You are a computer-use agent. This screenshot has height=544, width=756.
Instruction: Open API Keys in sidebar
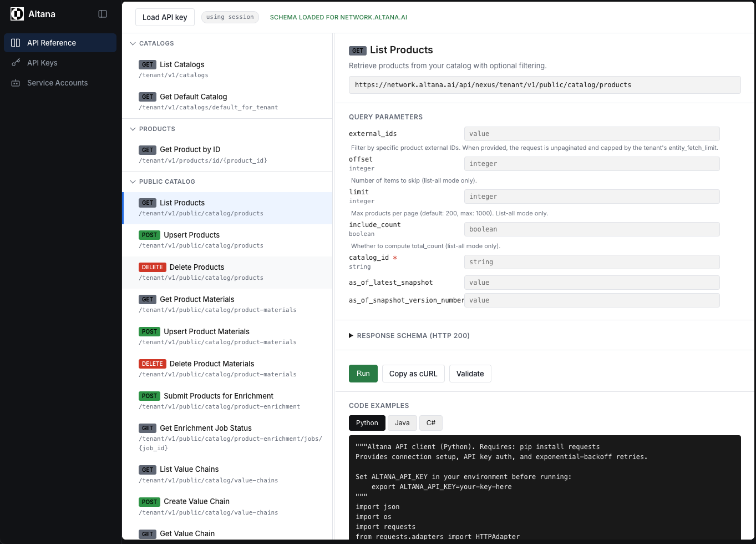coord(60,63)
